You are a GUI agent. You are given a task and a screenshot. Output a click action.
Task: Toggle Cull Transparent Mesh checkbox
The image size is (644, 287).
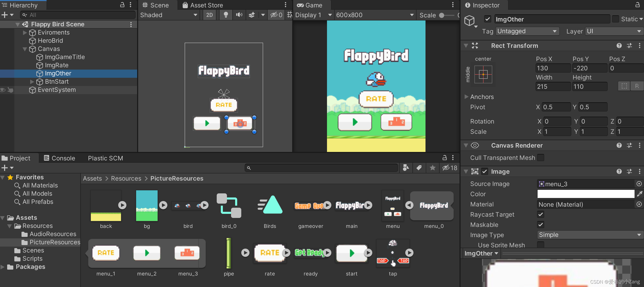541,158
